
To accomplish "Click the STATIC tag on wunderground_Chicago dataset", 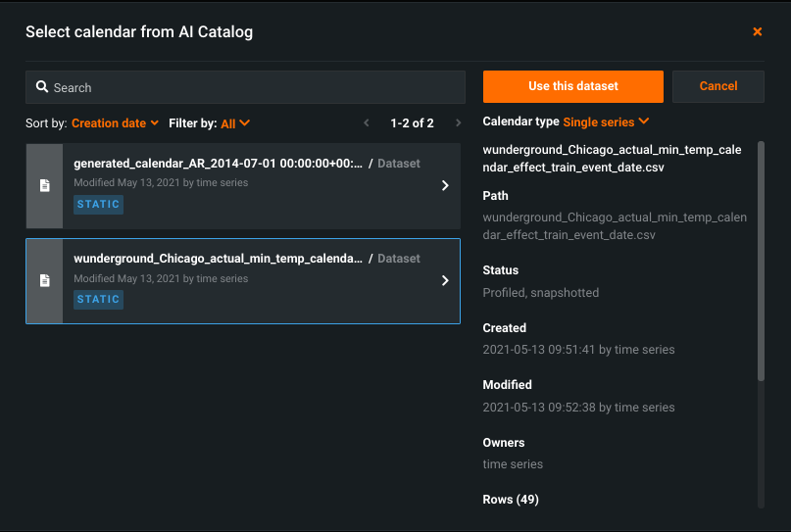I will click(x=98, y=300).
